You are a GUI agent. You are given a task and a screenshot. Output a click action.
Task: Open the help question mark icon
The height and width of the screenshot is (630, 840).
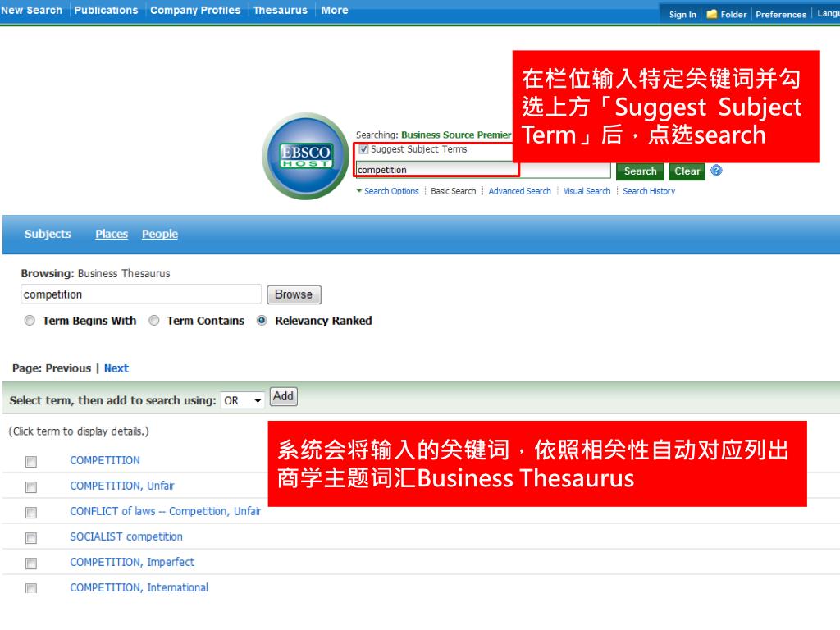[x=716, y=171]
